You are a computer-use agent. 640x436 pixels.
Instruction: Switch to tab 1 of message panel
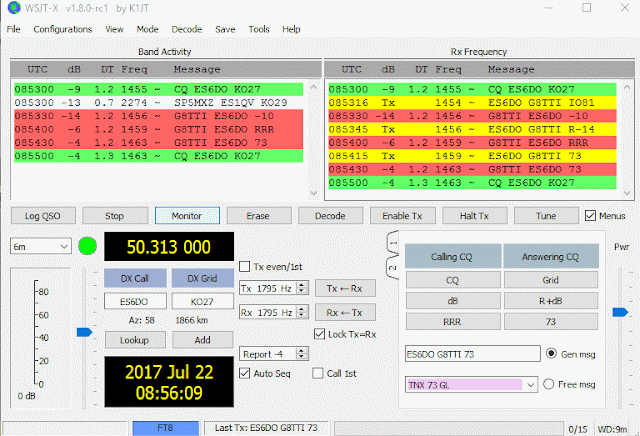point(393,243)
